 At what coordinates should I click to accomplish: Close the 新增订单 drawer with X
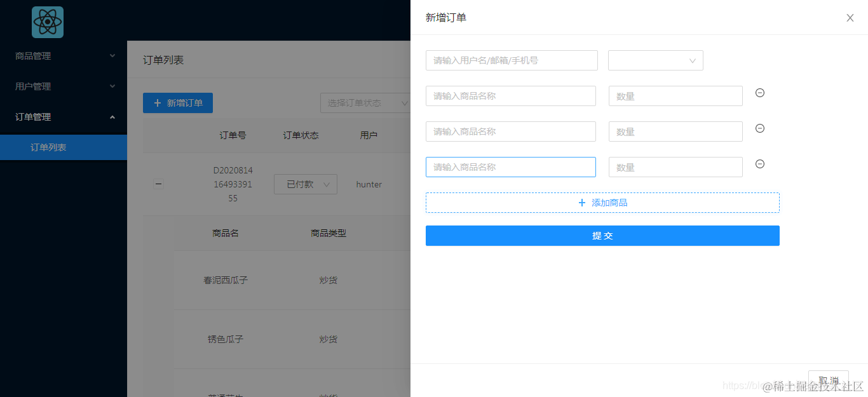pos(850,18)
